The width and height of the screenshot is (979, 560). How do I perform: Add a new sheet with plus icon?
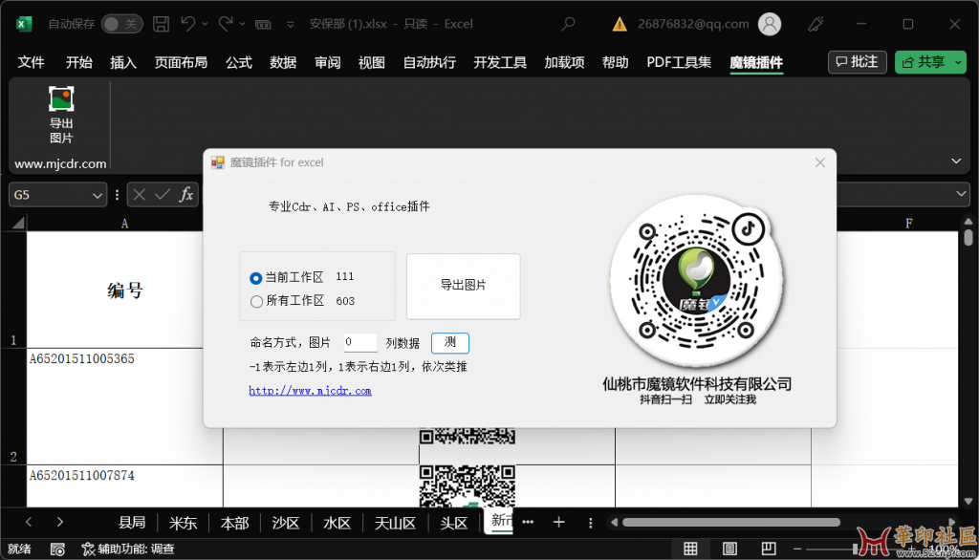[558, 522]
